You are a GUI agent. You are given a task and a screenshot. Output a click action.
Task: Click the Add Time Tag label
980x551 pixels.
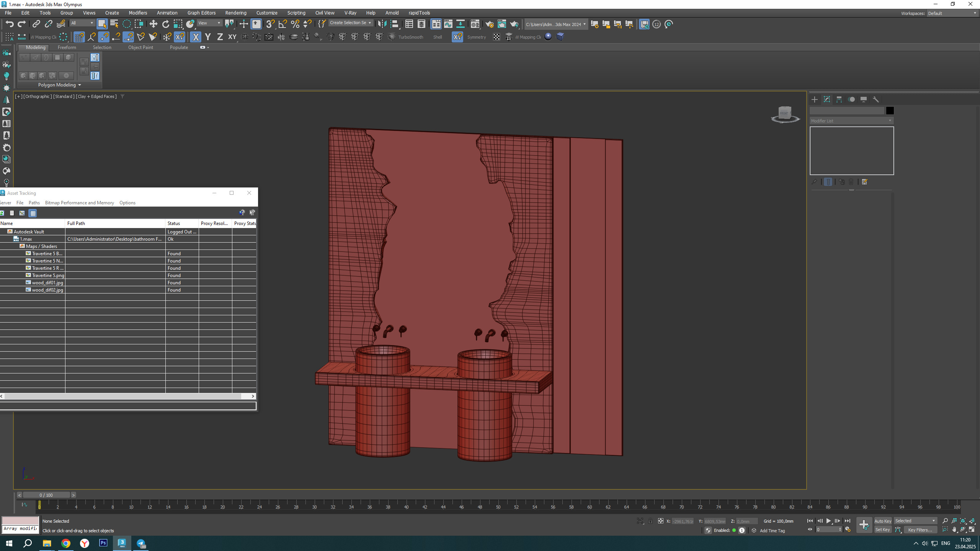click(772, 530)
